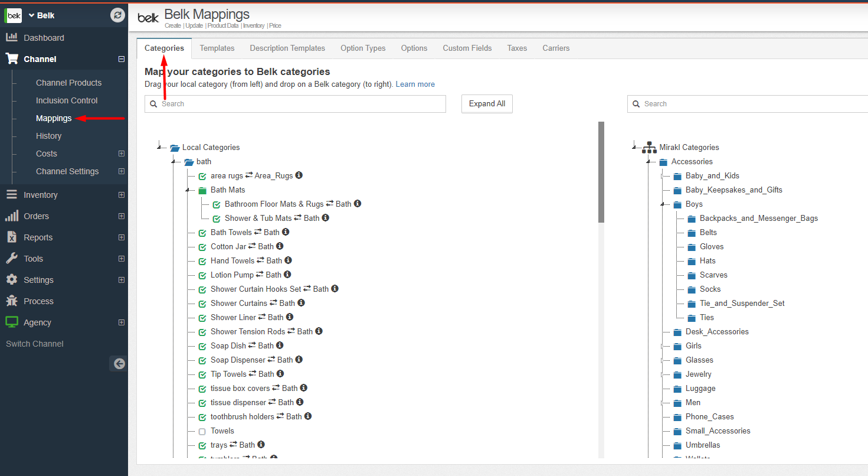
Task: Click the Inventory list icon
Action: tap(11, 194)
